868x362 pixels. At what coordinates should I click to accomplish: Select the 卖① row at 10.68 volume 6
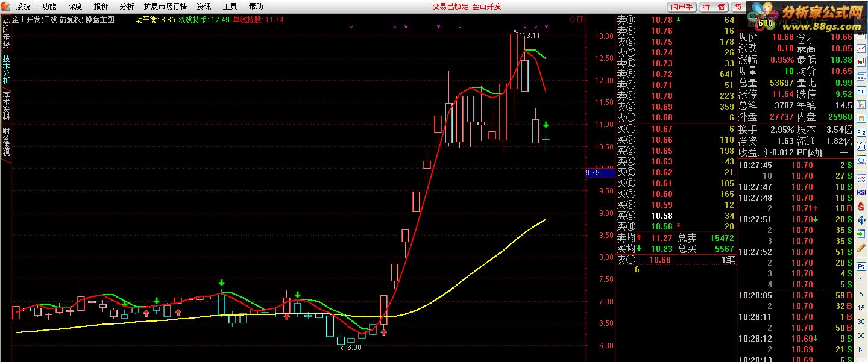pyautogui.click(x=676, y=117)
